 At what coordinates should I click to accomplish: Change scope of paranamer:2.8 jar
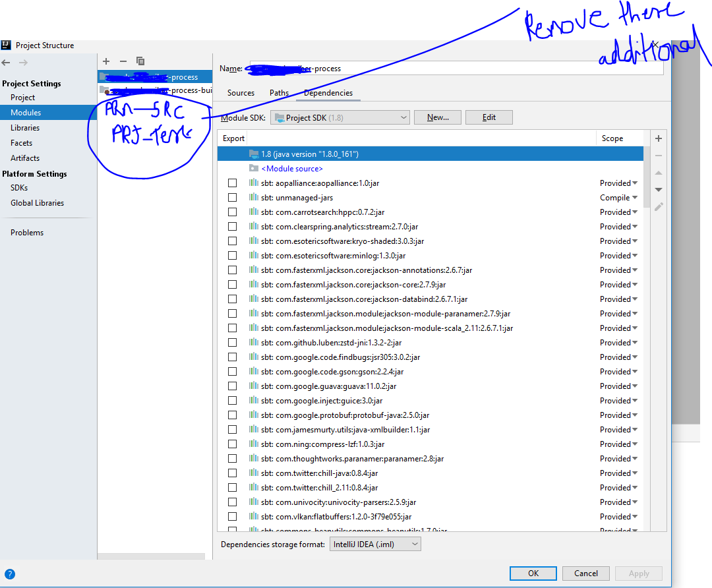click(618, 459)
